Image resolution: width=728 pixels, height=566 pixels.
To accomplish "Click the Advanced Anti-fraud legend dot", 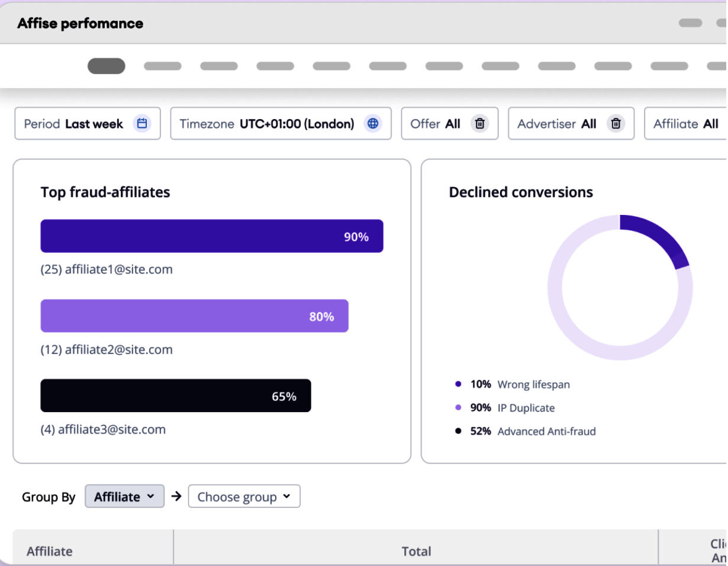I will click(458, 431).
